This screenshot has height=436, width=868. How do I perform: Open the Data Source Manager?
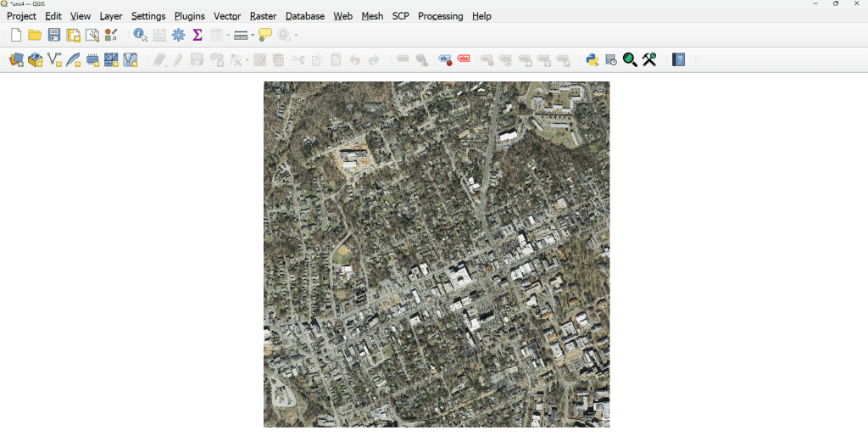click(x=16, y=59)
